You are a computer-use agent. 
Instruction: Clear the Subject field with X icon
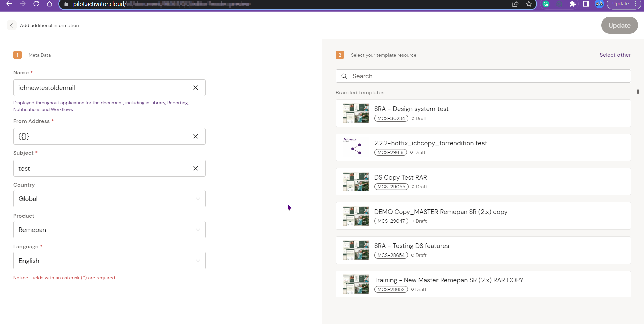pos(195,168)
